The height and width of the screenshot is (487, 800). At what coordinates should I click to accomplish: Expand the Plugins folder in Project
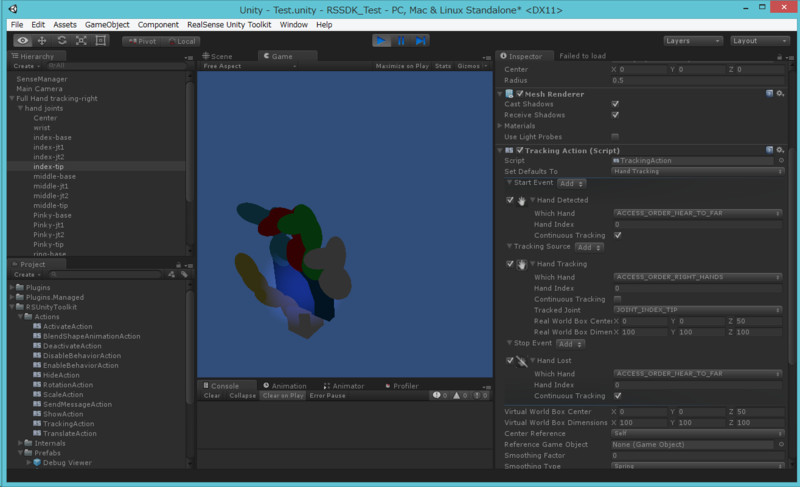tap(12, 288)
